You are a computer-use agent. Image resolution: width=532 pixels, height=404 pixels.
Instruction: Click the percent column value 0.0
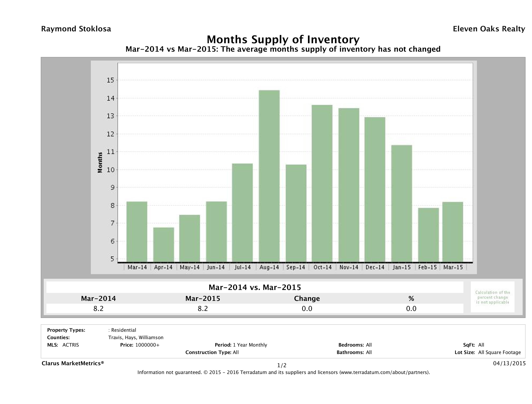click(x=411, y=308)
